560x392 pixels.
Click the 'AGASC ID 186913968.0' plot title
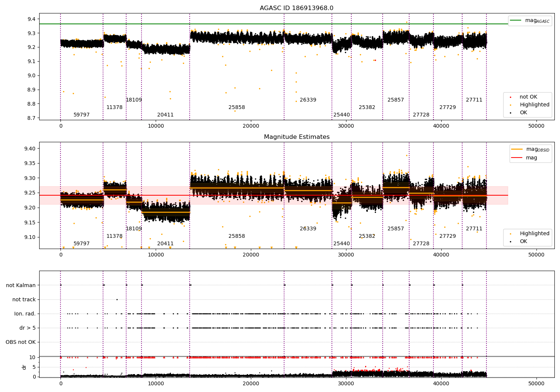[296, 8]
